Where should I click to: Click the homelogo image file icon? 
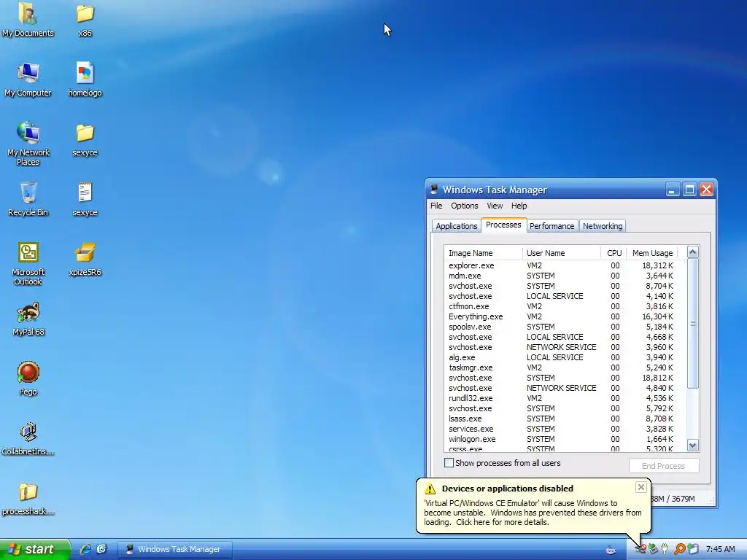[85, 79]
